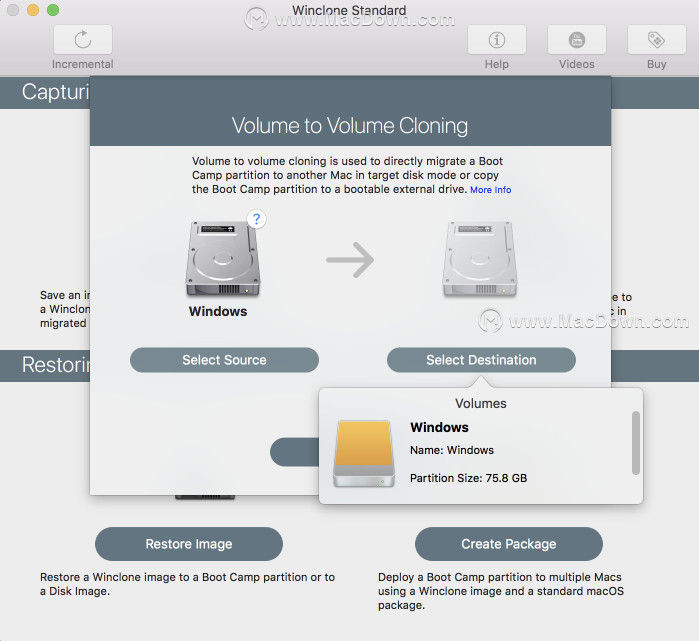Image resolution: width=699 pixels, height=641 pixels.
Task: Click the Select Destination button
Action: click(481, 360)
